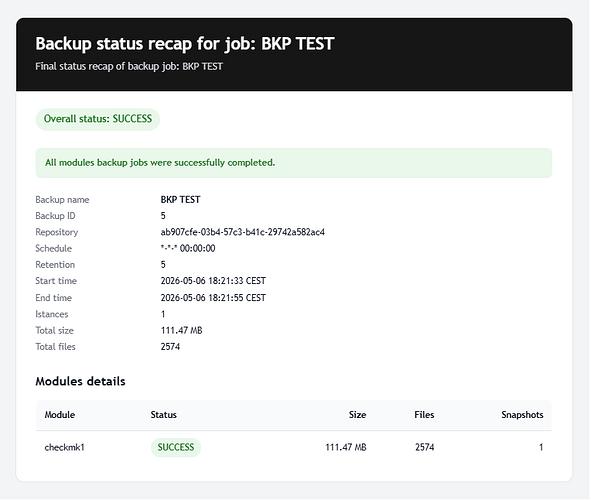Click the SUCCESS badge for checkmk1

(176, 448)
